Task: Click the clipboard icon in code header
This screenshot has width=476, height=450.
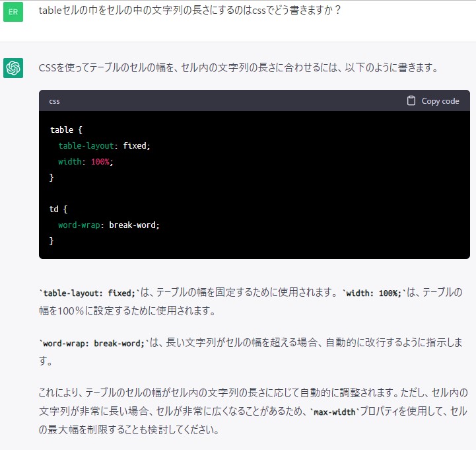Action: tap(411, 100)
